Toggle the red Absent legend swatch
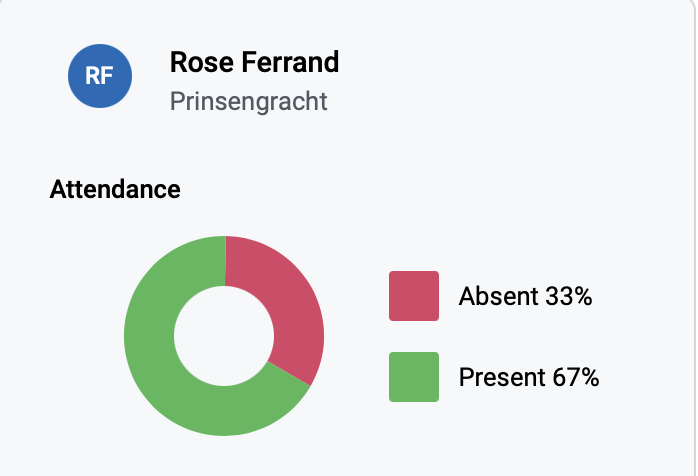This screenshot has height=476, width=698. coord(413,296)
